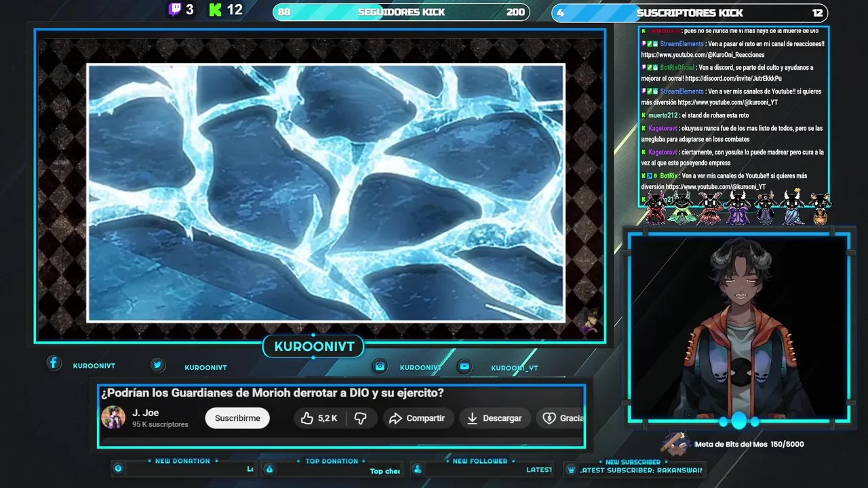Click the KUROONIVT title badge
868x488 pixels.
coord(314,347)
